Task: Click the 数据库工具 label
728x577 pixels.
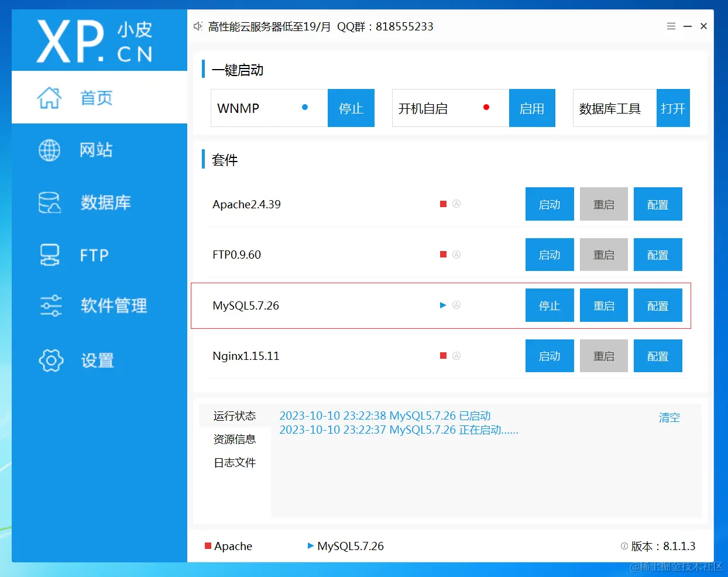Action: pos(610,109)
